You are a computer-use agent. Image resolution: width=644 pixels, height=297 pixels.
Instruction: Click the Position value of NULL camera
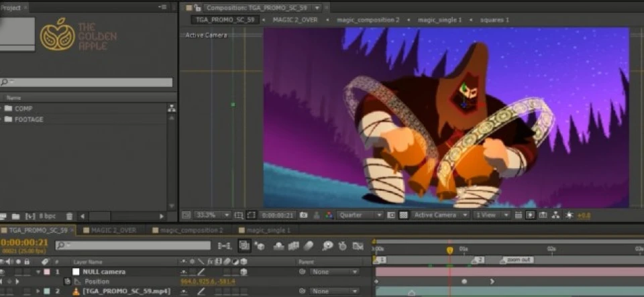[208, 282]
